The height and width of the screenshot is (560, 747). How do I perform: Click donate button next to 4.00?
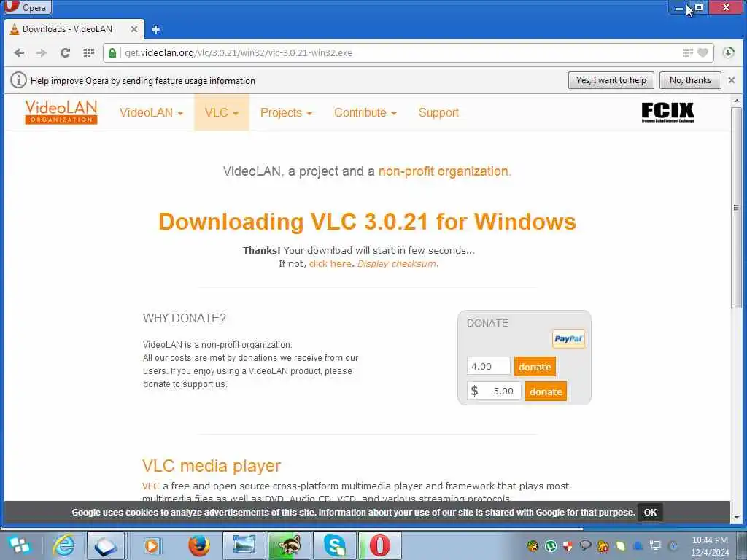tap(535, 367)
